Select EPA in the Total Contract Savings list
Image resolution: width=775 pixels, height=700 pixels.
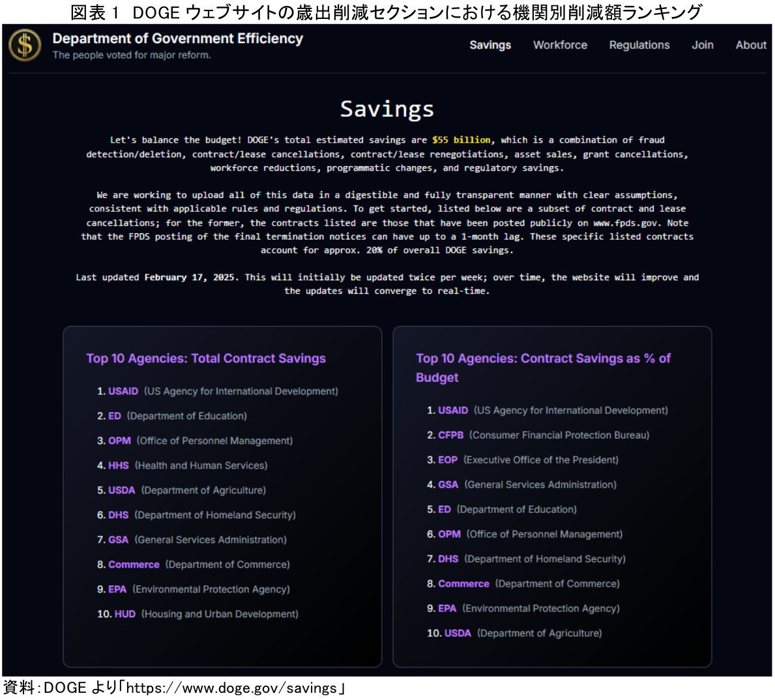(117, 589)
